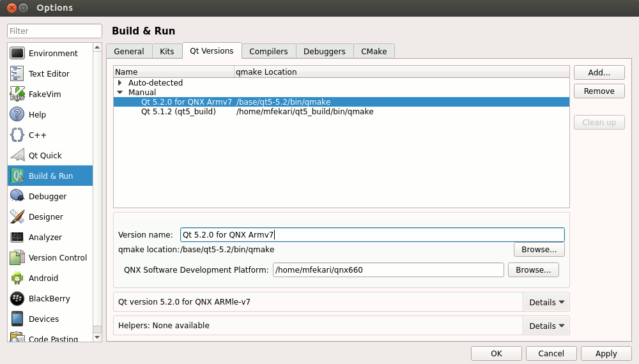Screen dimensions: 639x364
Task: Click the Cancel button
Action: (x=551, y=353)
